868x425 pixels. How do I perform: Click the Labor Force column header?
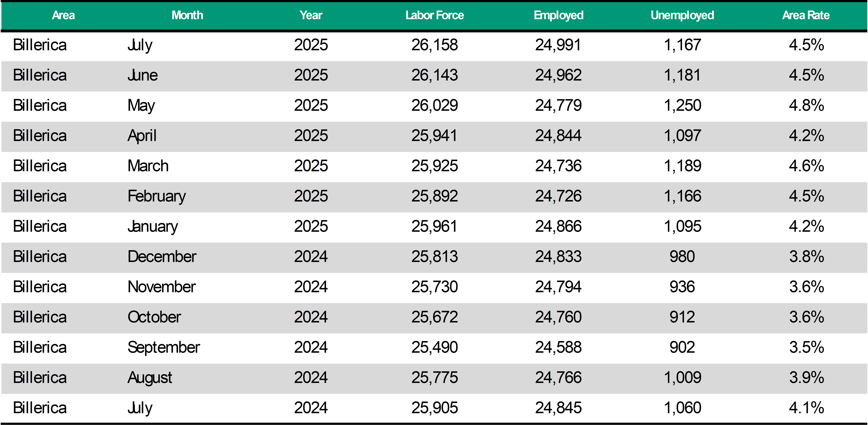pos(435,15)
